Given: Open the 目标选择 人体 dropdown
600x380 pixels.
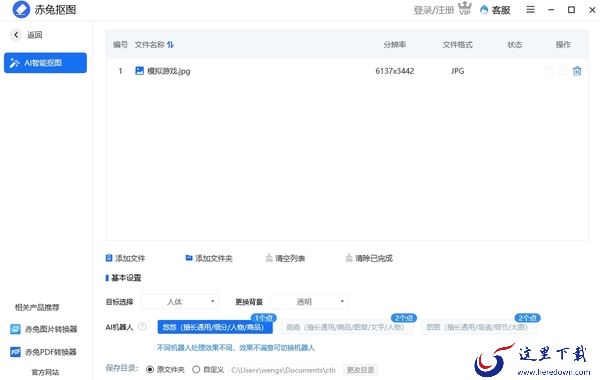Looking at the screenshot, I should (x=179, y=302).
